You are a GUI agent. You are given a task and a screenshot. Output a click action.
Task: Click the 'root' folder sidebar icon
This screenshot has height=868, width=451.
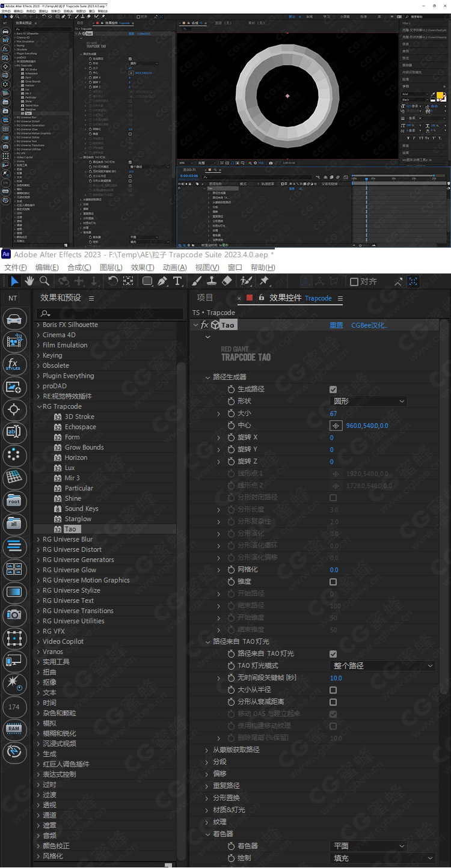coord(14,501)
